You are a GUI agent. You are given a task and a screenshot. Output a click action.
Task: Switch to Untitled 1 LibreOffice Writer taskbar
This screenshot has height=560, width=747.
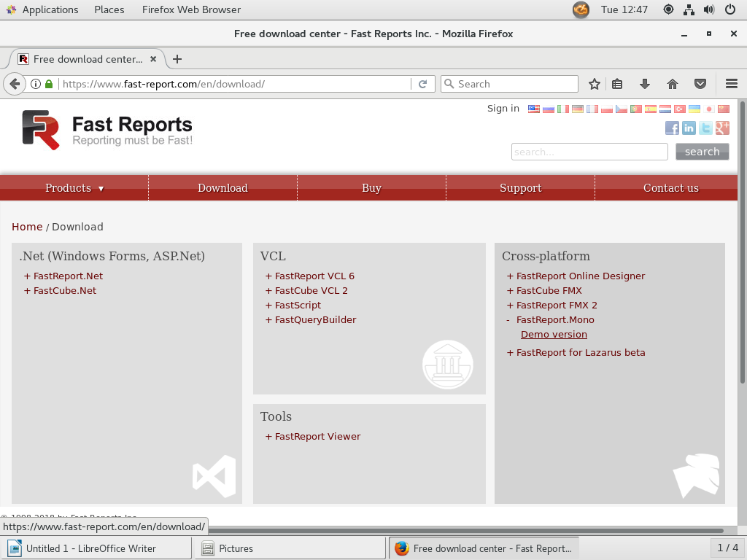click(x=96, y=548)
